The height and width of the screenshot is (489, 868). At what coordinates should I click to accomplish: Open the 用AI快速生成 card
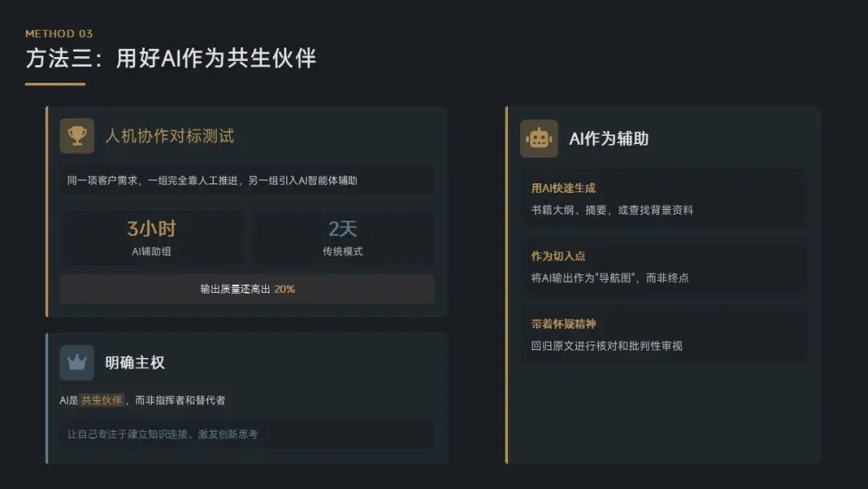pos(663,199)
